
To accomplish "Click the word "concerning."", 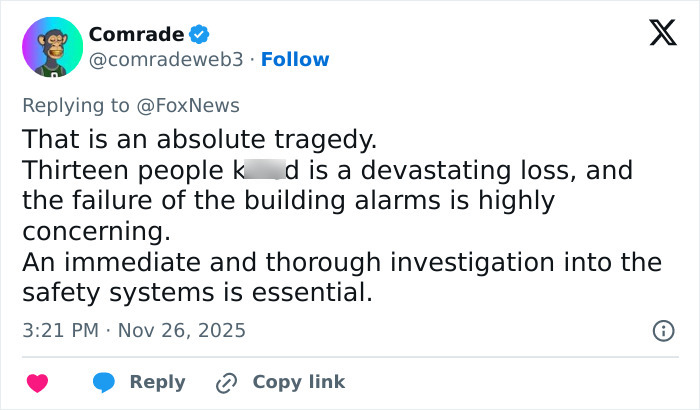I will pos(96,232).
